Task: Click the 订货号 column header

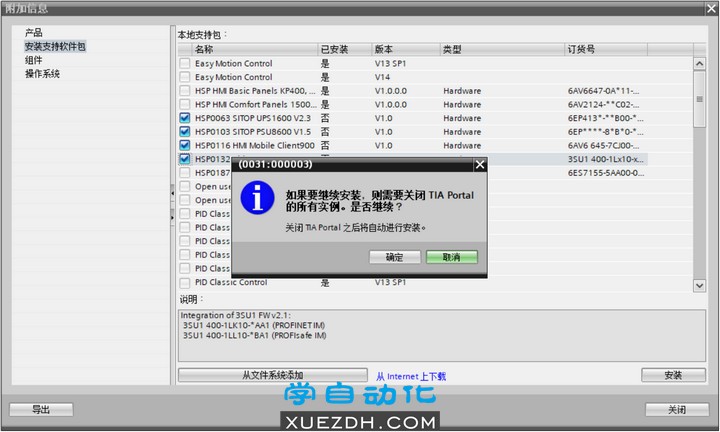Action: 606,49
